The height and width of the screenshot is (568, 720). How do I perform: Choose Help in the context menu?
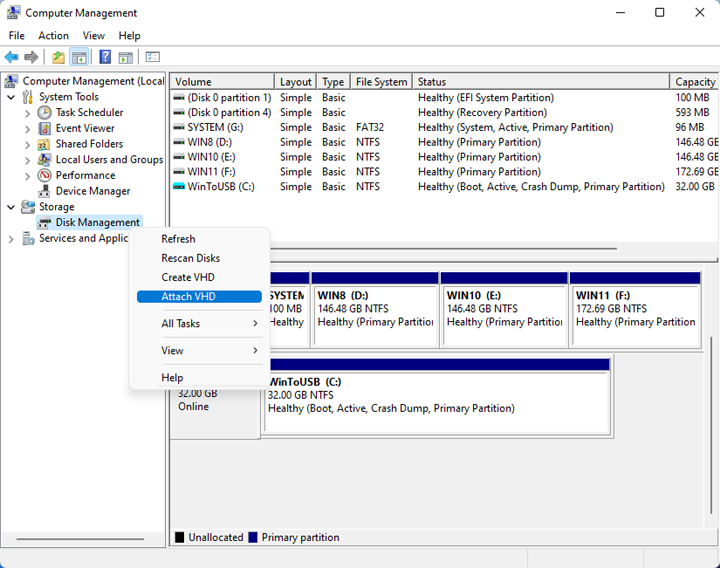(x=199, y=377)
